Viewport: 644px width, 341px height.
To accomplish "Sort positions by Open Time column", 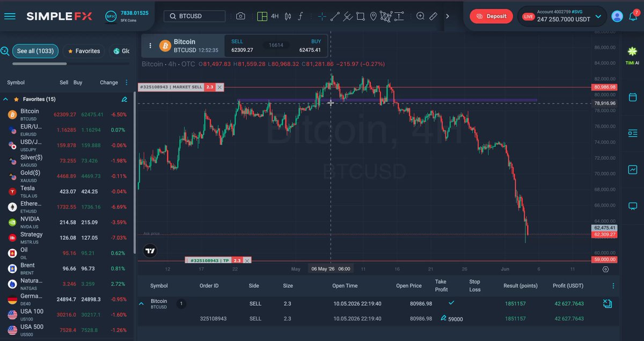I will (x=345, y=286).
